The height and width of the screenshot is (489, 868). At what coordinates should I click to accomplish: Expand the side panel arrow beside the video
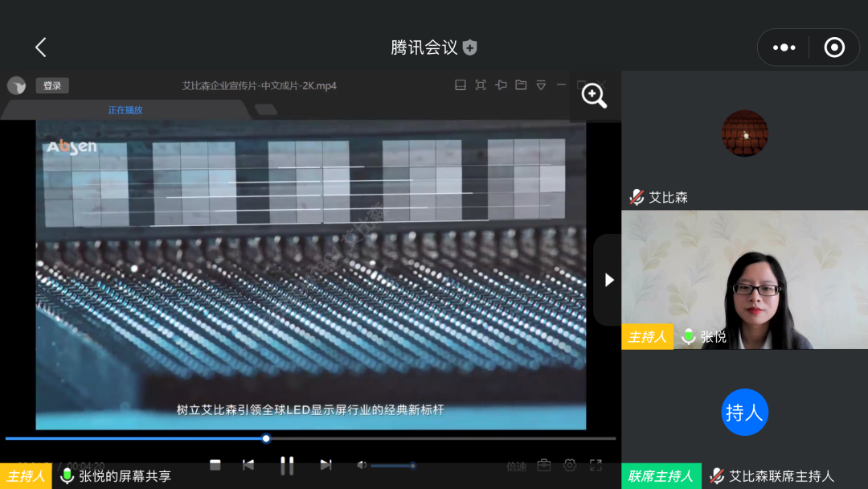pos(608,280)
